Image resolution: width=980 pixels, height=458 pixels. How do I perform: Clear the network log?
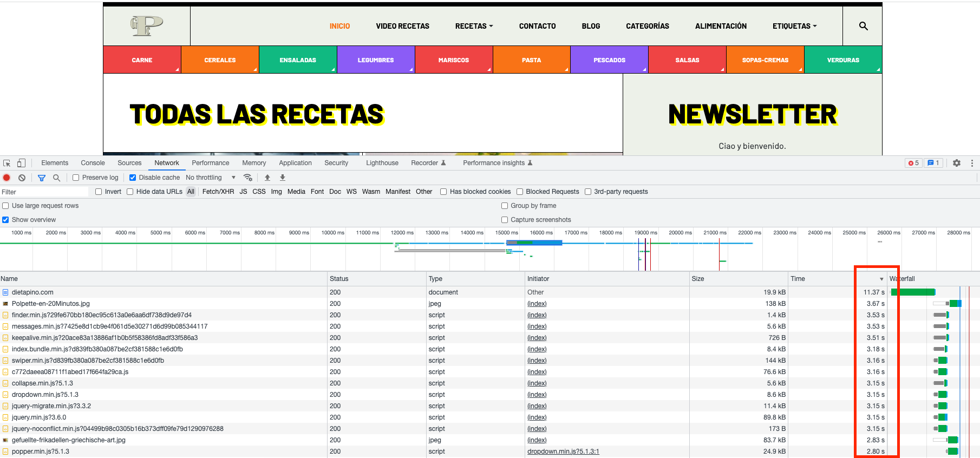22,178
